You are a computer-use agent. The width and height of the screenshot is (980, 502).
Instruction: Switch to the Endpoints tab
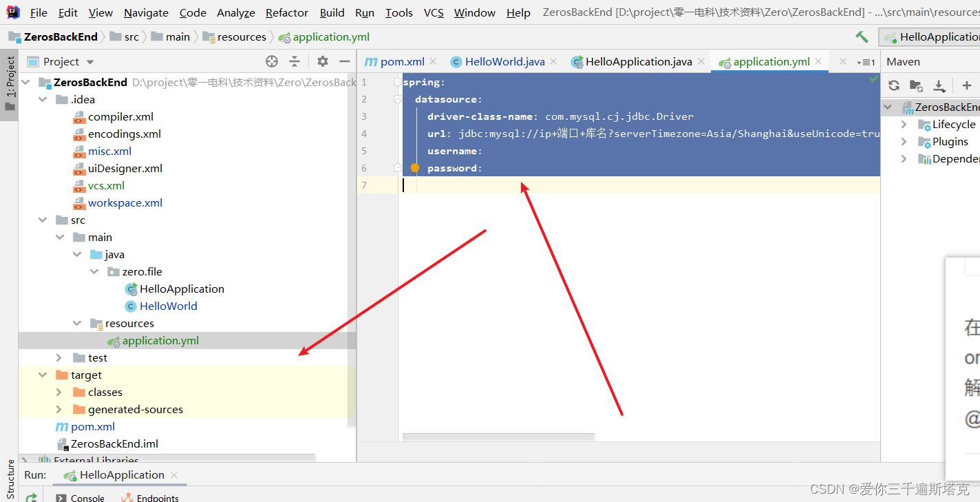coord(150,498)
